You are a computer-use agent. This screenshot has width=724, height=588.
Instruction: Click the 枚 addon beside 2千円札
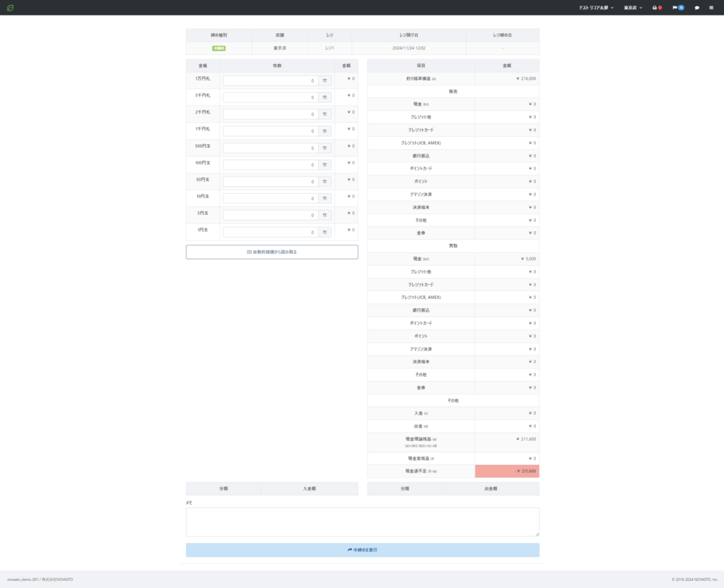(x=325, y=114)
